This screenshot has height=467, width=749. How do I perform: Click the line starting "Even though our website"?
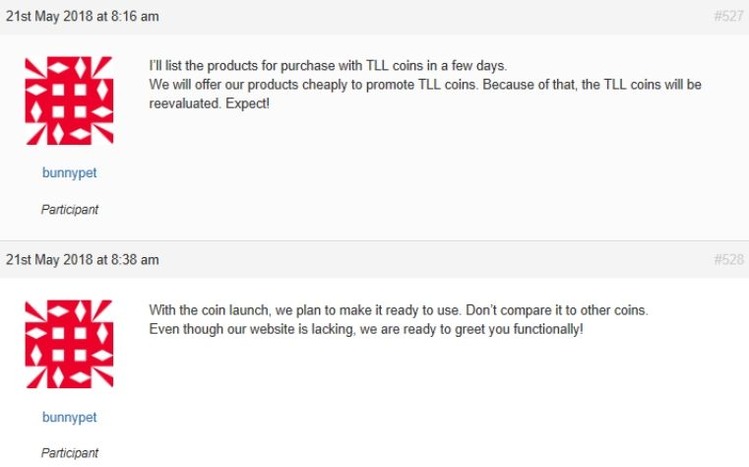[x=366, y=329]
